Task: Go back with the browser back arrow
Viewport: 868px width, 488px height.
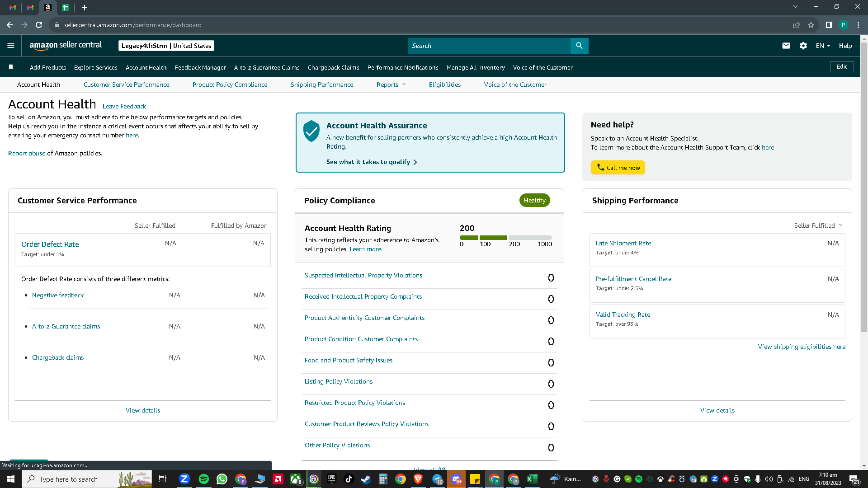Action: pyautogui.click(x=10, y=25)
